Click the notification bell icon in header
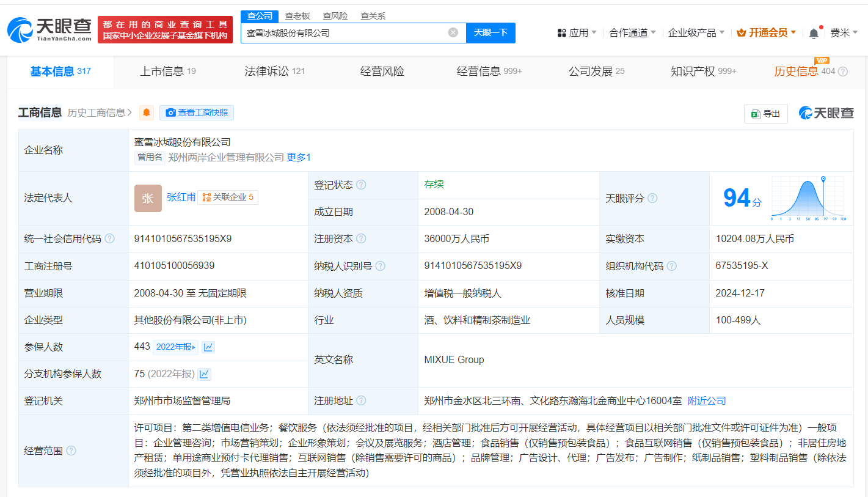The height and width of the screenshot is (497, 868). pyautogui.click(x=814, y=33)
